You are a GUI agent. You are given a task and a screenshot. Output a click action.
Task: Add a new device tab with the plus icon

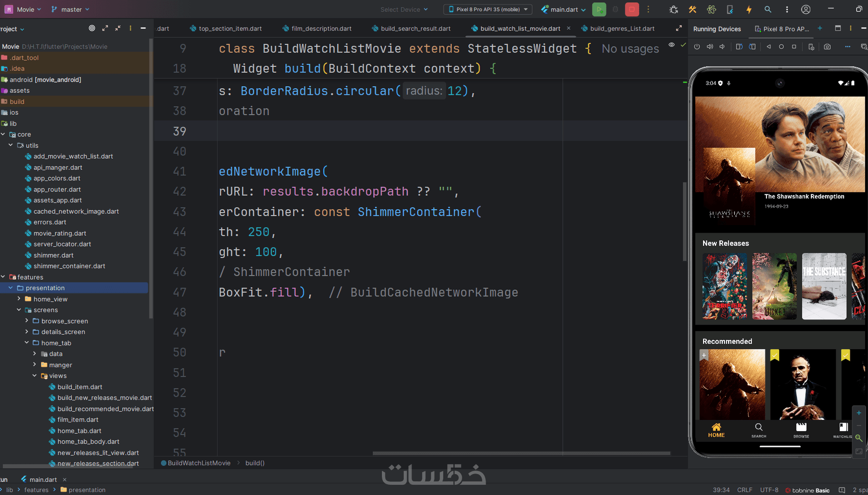click(820, 28)
